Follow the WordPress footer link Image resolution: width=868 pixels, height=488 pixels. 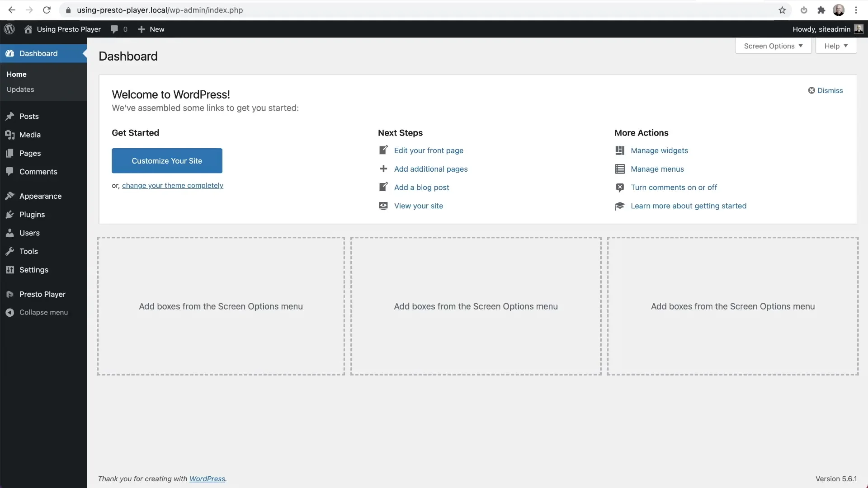[207, 479]
